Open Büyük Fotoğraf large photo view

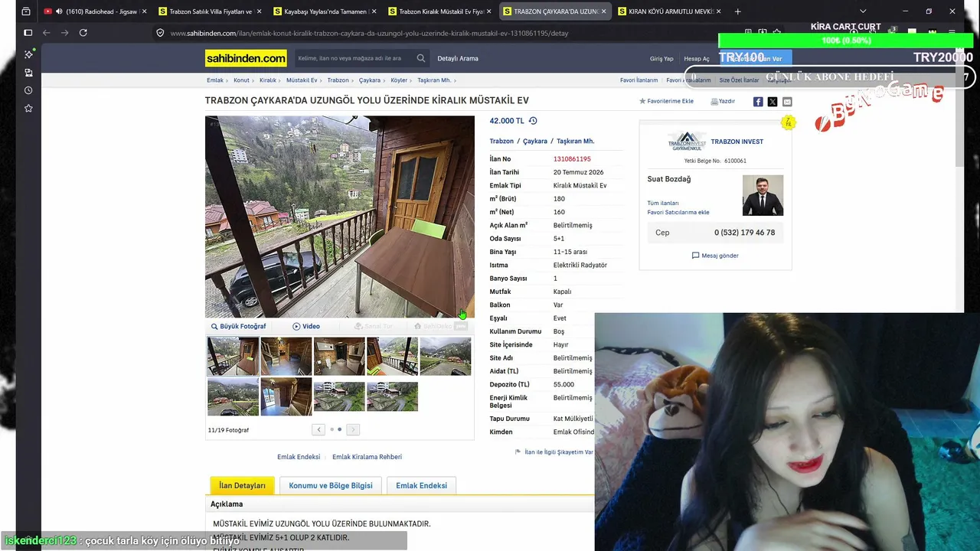point(239,326)
